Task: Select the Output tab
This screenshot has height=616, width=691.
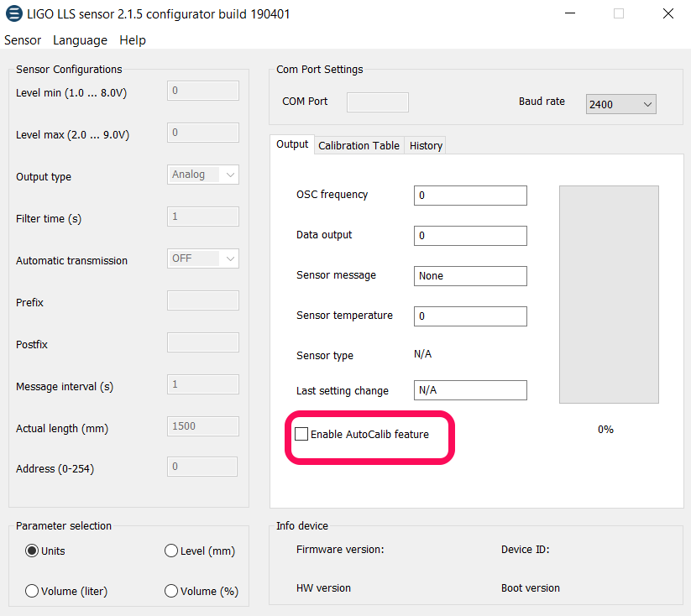Action: (x=292, y=144)
